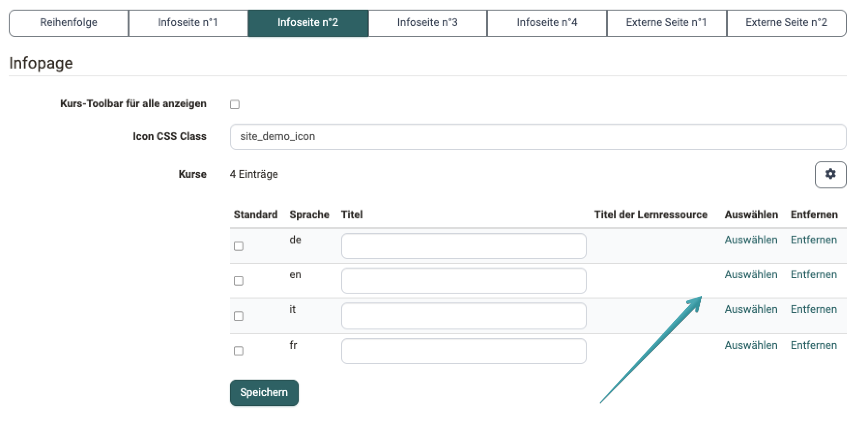Open the table settings gear icon
868x427 pixels.
pyautogui.click(x=830, y=174)
